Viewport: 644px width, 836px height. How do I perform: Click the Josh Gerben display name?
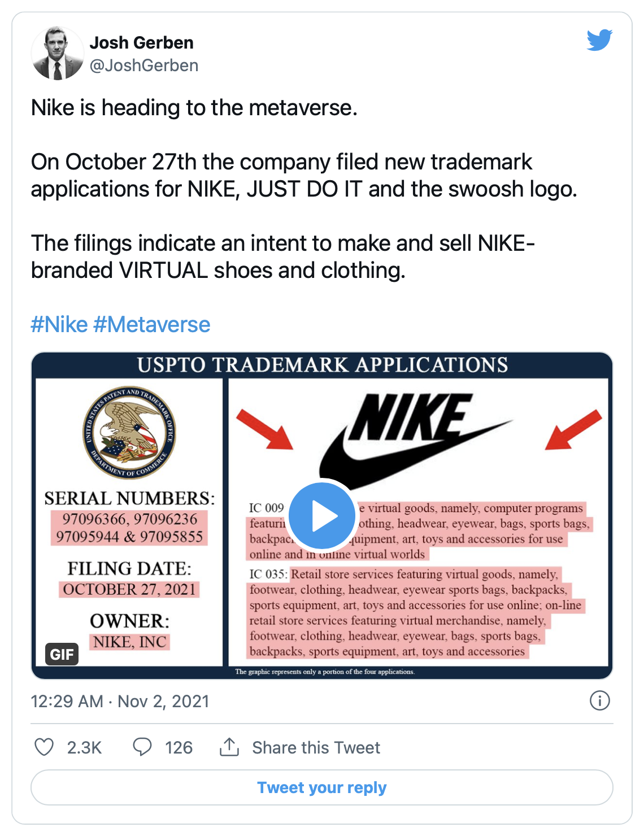[141, 42]
